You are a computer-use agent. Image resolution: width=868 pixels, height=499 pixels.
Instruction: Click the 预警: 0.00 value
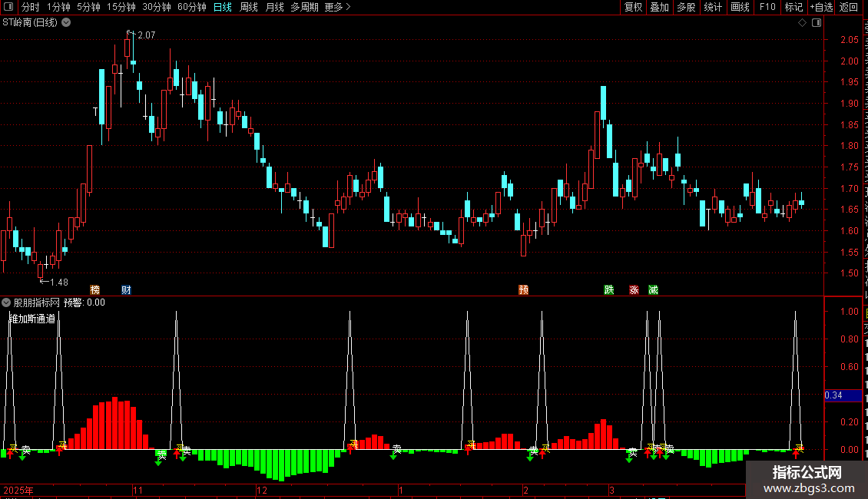pyautogui.click(x=84, y=302)
